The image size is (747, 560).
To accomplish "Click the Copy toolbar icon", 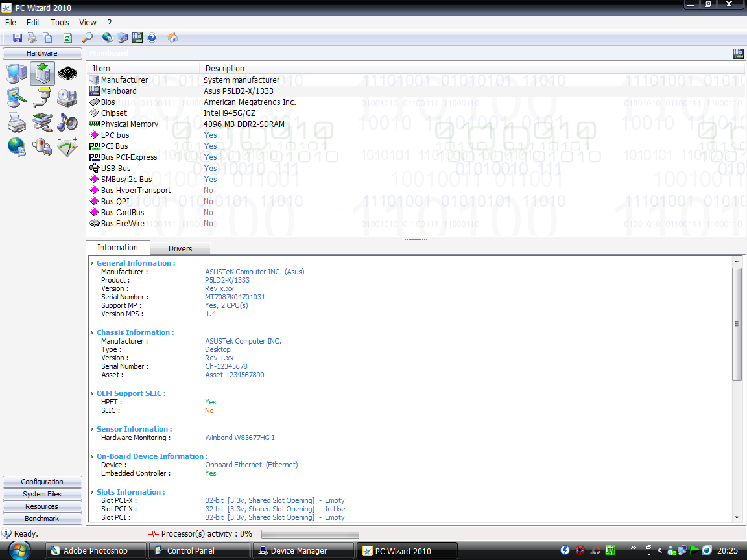I will click(47, 38).
